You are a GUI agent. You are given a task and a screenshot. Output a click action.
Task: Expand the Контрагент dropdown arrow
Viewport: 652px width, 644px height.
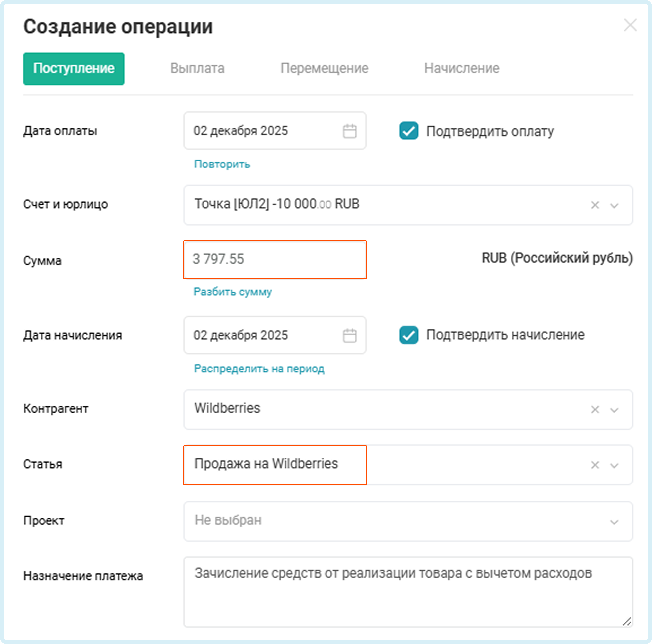[x=614, y=410]
